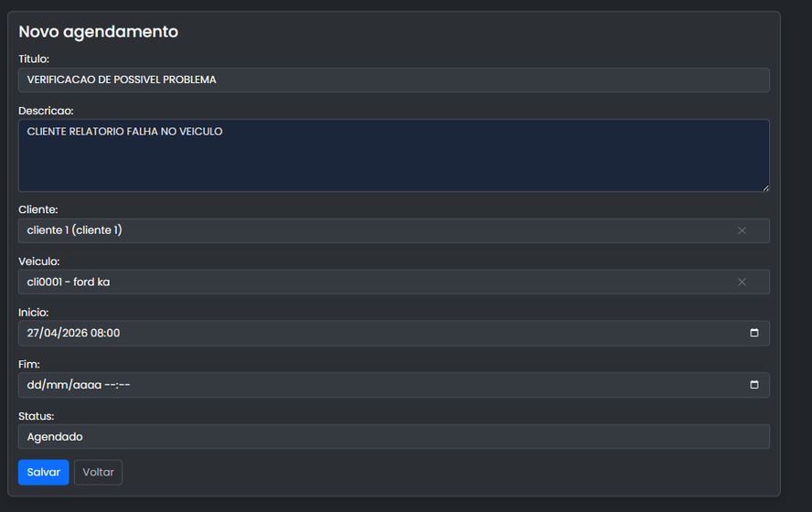Click the Novo agendamento heading
812x512 pixels.
(98, 32)
